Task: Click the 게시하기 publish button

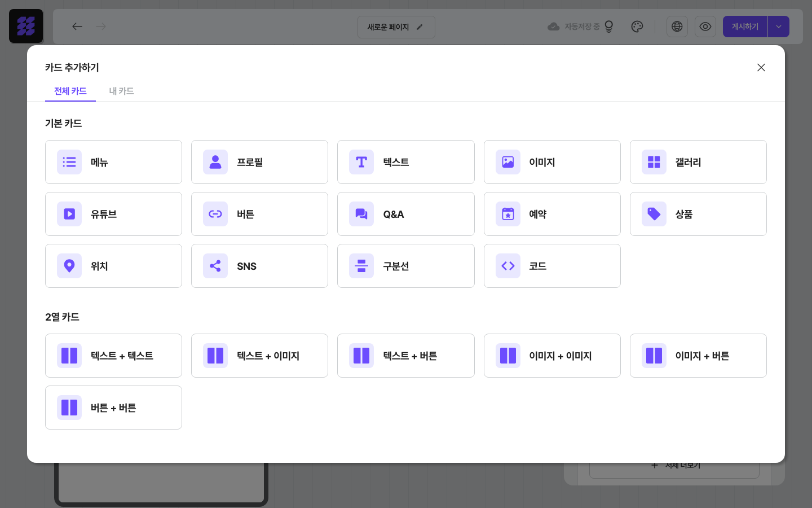Action: (x=745, y=27)
